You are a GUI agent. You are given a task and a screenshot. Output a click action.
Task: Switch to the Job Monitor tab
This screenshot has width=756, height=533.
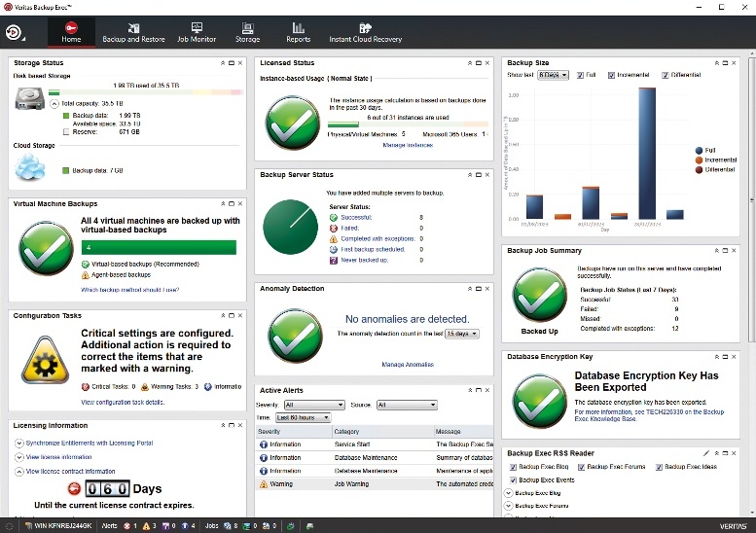pyautogui.click(x=197, y=32)
